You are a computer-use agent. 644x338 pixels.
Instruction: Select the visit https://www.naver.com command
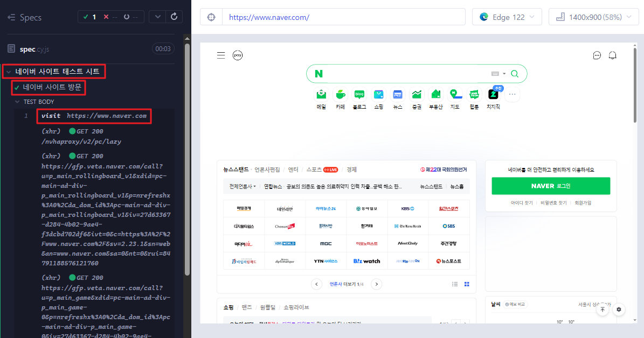(x=94, y=116)
